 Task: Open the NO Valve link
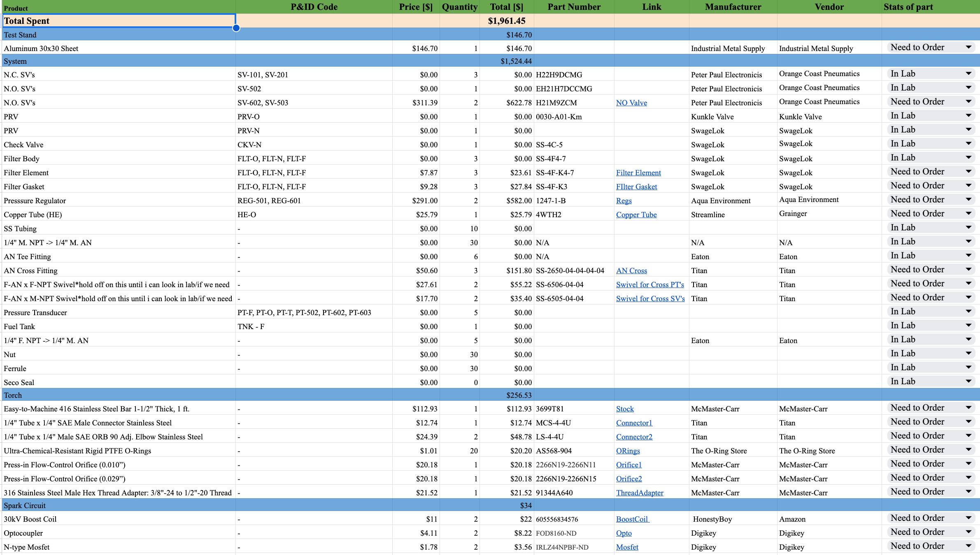coord(631,103)
